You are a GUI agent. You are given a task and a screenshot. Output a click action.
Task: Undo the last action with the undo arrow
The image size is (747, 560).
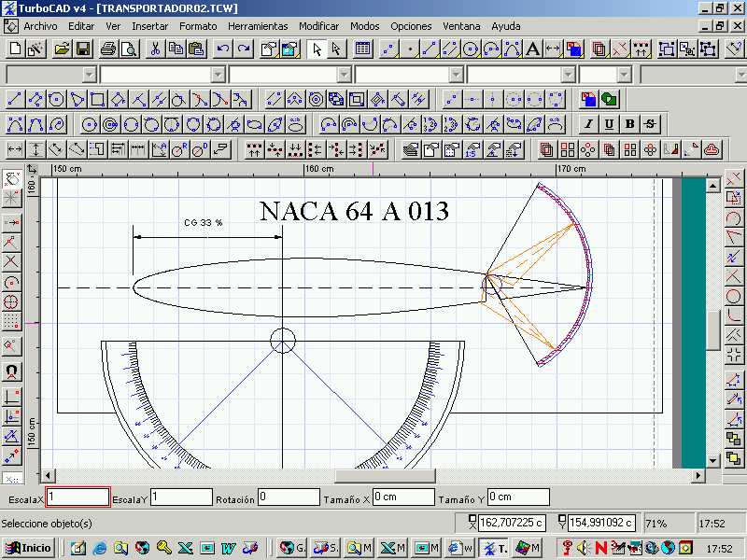tap(223, 49)
